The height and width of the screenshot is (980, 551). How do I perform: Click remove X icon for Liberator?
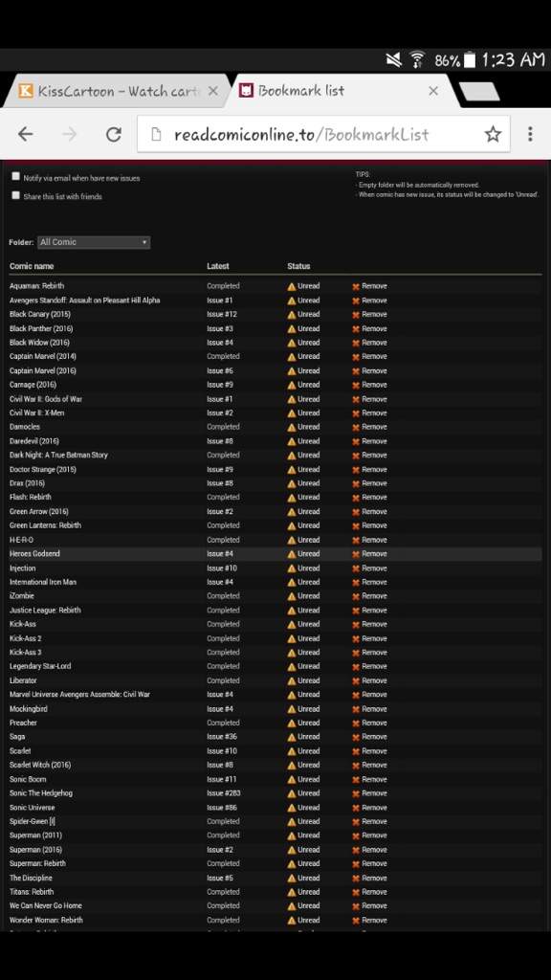coord(356,680)
